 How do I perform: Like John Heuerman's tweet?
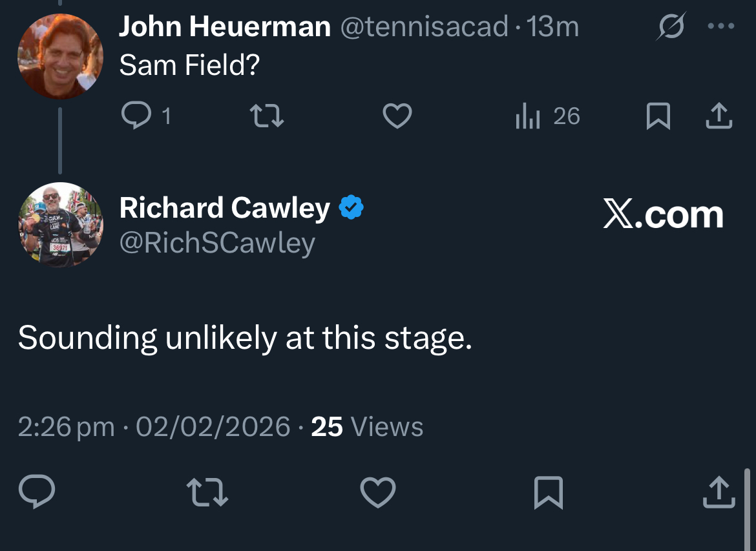pyautogui.click(x=397, y=116)
